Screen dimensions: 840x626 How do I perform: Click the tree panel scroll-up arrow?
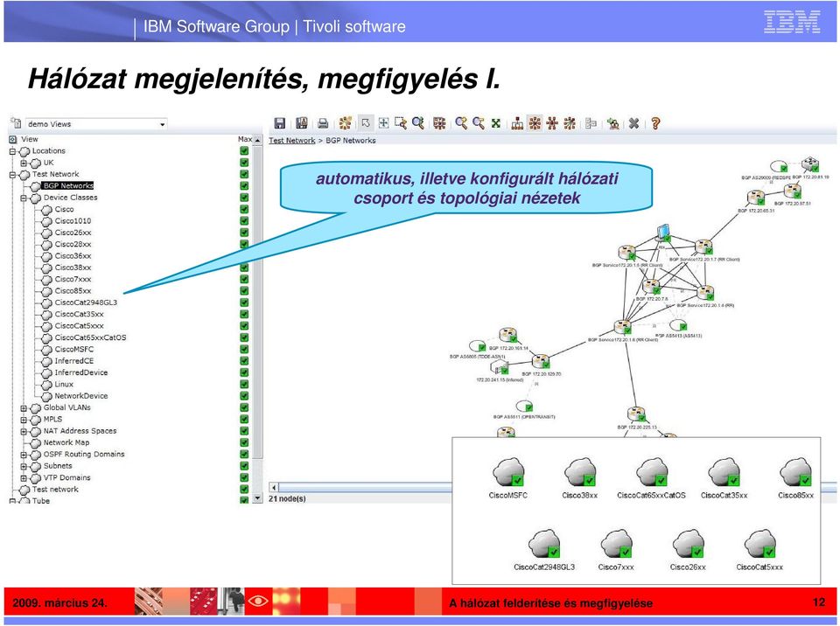point(257,140)
